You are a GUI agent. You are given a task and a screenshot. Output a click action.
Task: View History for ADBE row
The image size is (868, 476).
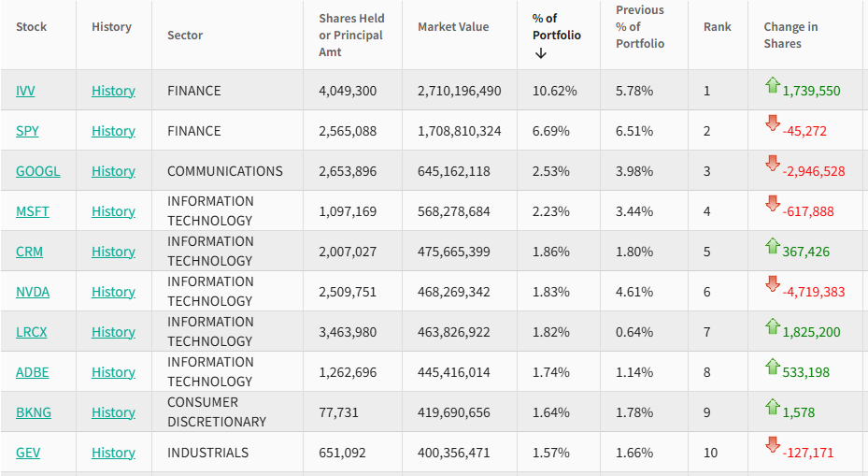[113, 372]
